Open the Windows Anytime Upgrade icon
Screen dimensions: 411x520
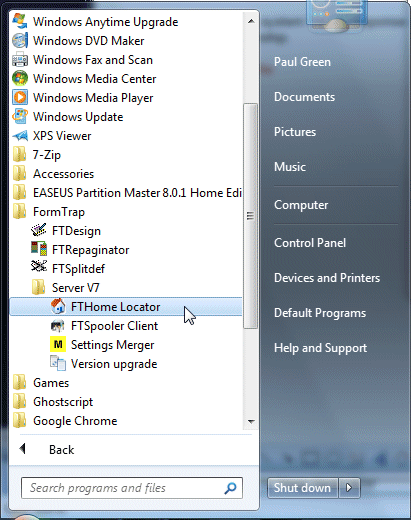[20, 22]
